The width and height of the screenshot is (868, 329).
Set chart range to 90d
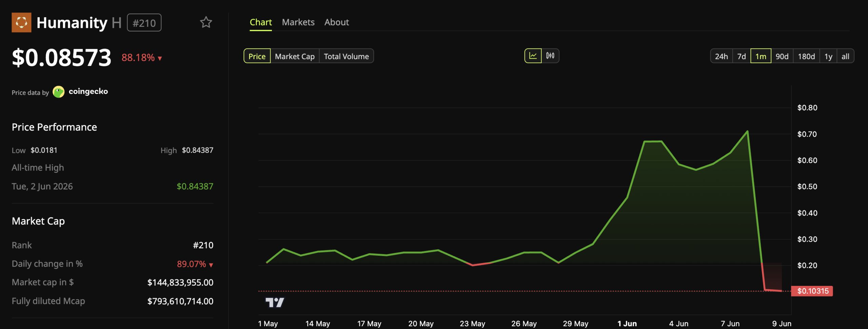click(x=782, y=56)
